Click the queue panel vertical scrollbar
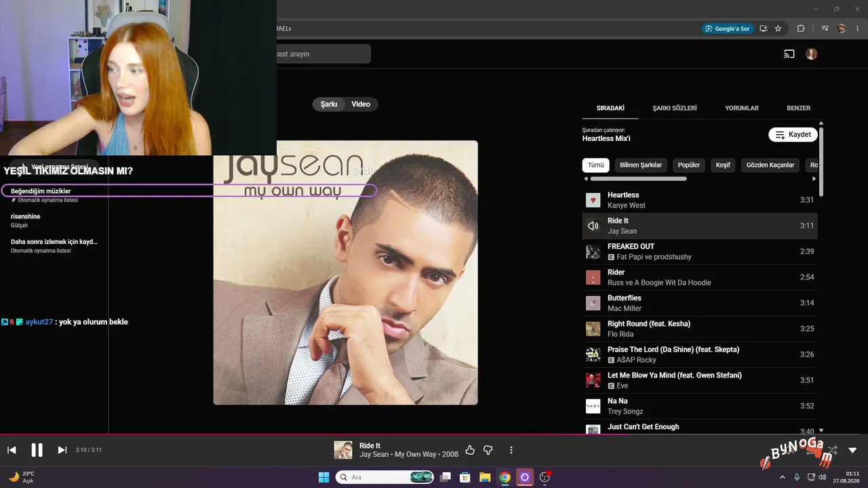Screen dimensions: 868x488 (x=821, y=161)
